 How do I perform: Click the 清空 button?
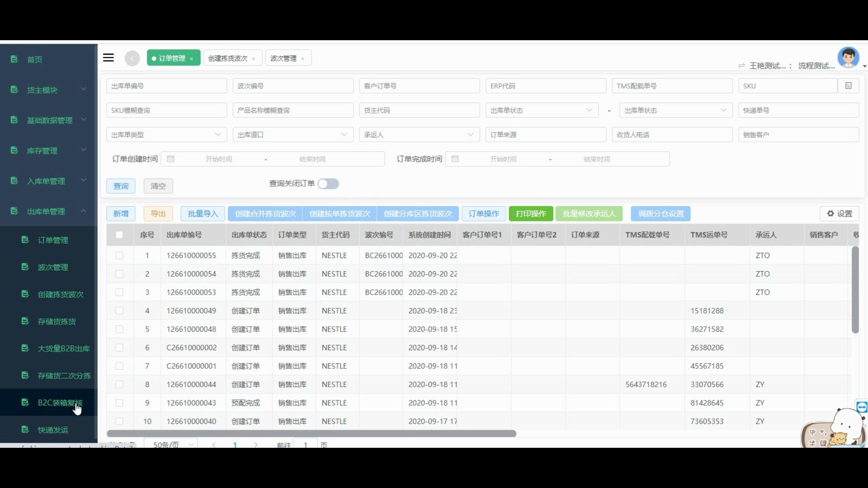click(x=158, y=186)
